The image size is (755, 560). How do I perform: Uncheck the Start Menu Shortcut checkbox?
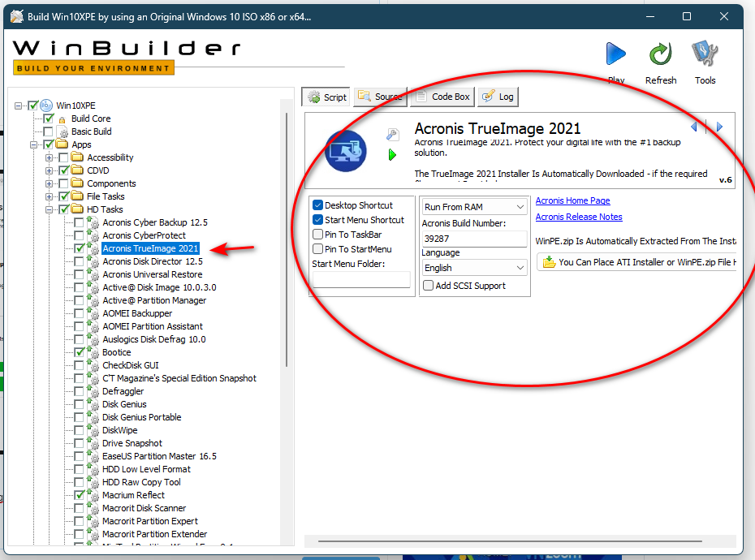tap(317, 220)
